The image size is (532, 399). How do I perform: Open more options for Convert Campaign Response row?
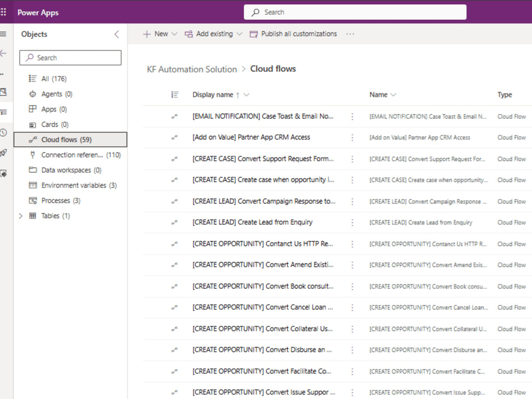pyautogui.click(x=352, y=202)
